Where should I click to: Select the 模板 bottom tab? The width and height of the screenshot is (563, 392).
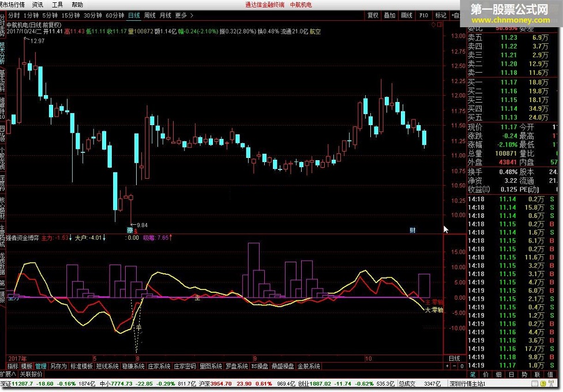click(27, 367)
